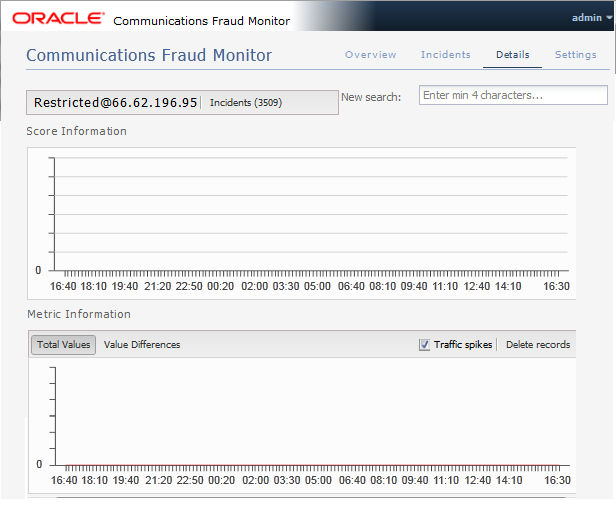Click Communications Fraud Monitor page title
The width and height of the screenshot is (616, 507).
click(149, 55)
